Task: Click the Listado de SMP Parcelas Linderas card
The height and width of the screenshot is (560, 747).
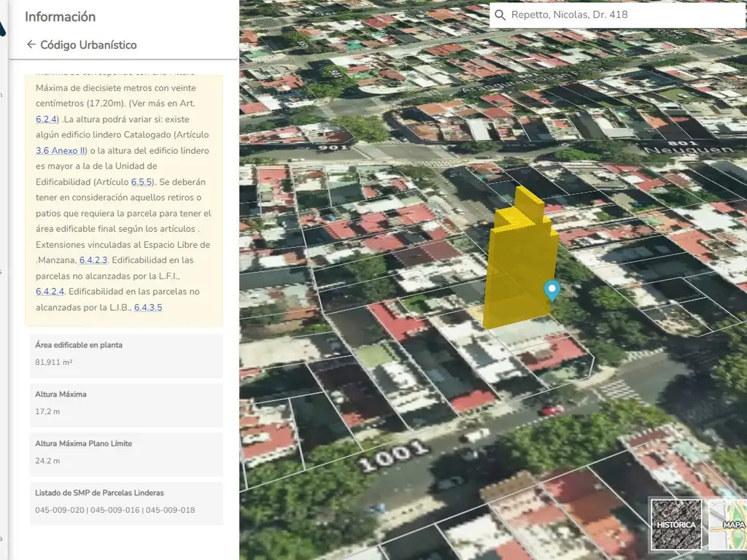Action: click(x=126, y=502)
